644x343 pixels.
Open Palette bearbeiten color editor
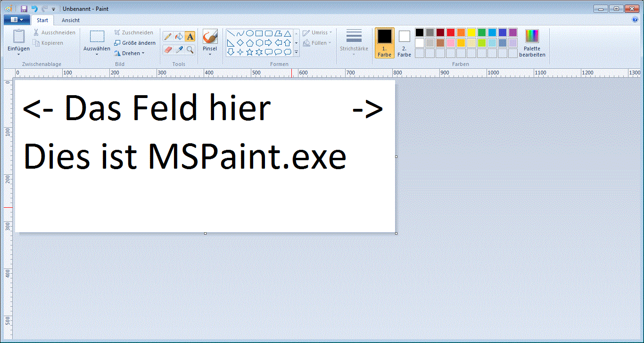coord(532,42)
